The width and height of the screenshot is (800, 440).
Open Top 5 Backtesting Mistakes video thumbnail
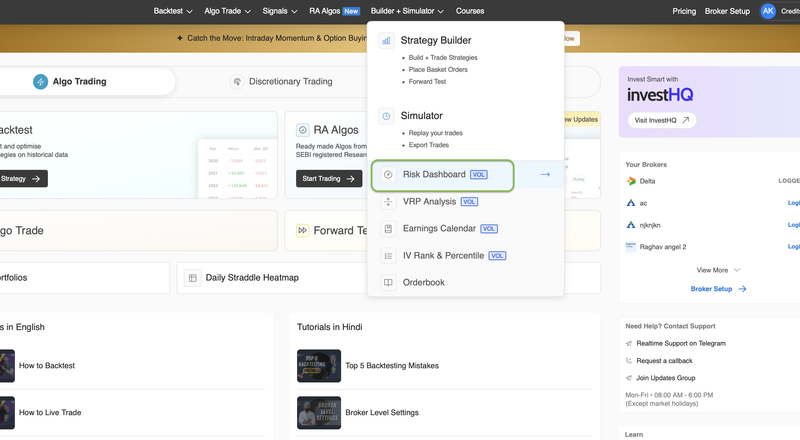pyautogui.click(x=319, y=366)
